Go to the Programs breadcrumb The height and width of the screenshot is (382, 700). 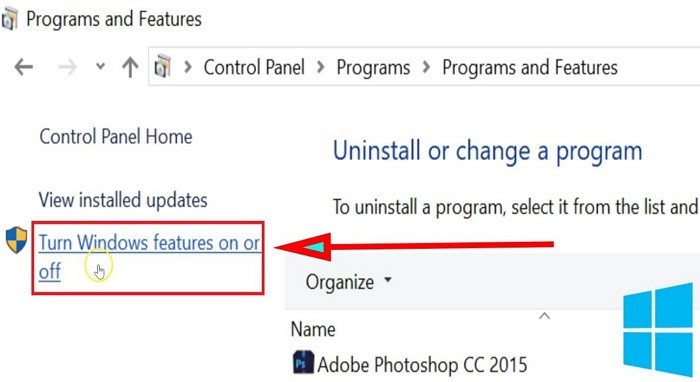373,68
